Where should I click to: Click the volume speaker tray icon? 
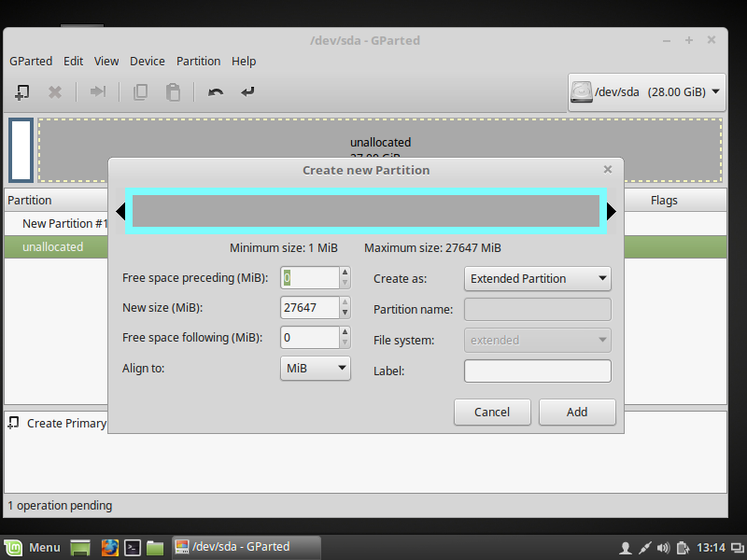point(663,548)
